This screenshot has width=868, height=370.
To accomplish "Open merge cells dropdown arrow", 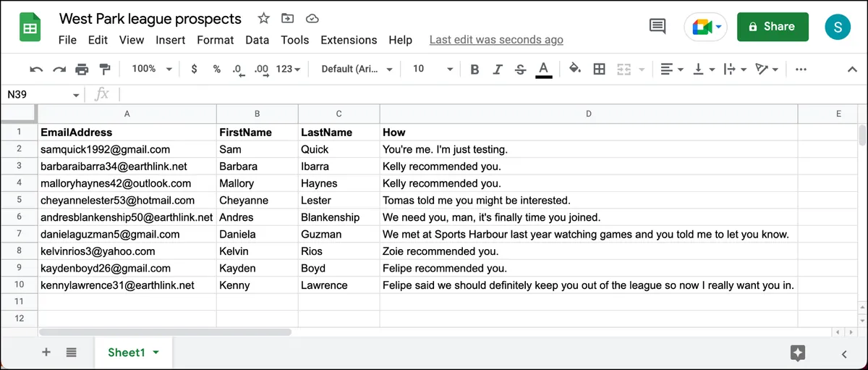I will 641,70.
